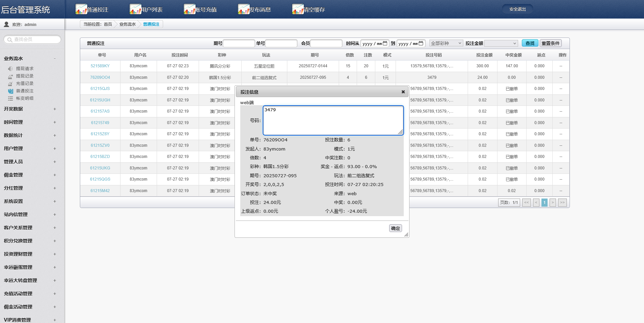
Task: Click 确定 in the dialog
Action: pos(396,228)
